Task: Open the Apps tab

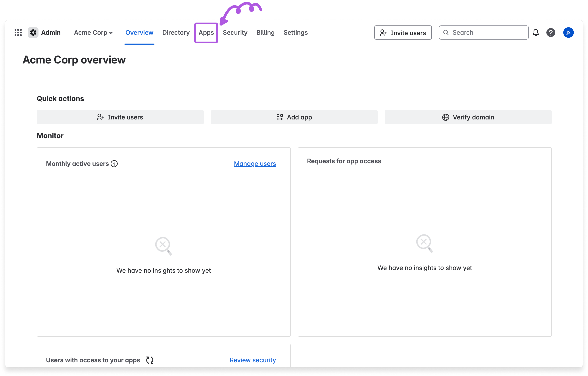Action: click(206, 33)
